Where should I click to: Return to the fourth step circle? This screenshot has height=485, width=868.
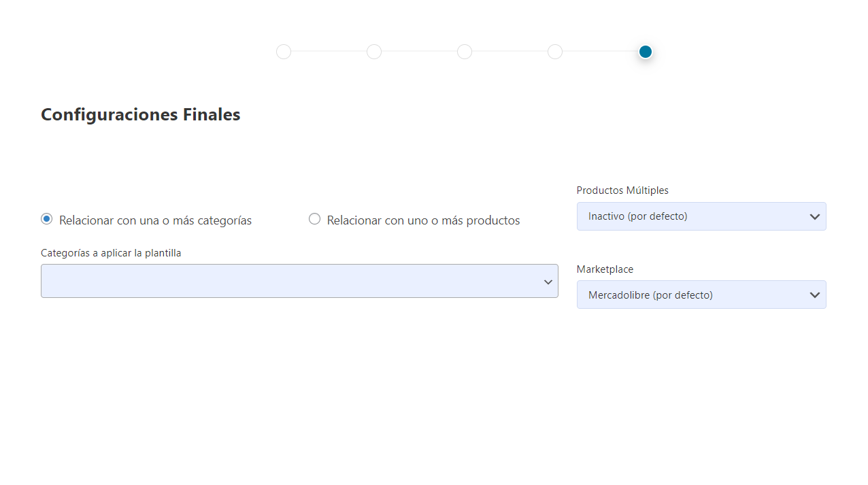click(555, 52)
